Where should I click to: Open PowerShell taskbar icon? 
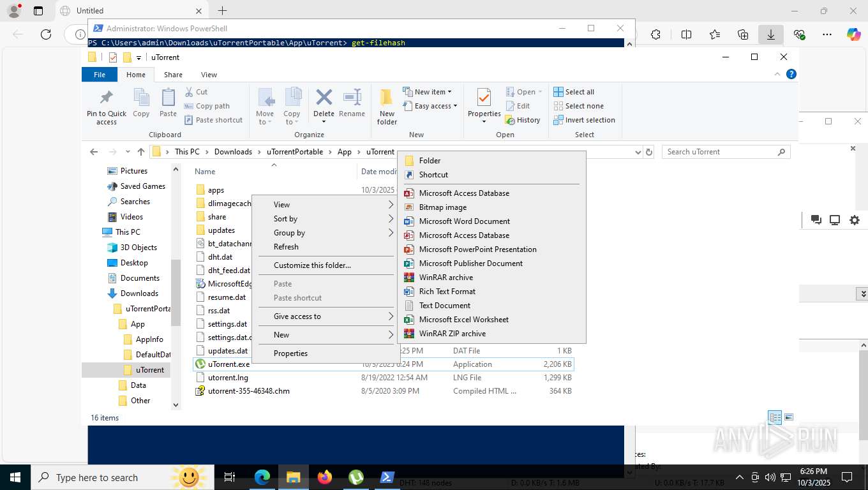pyautogui.click(x=387, y=477)
